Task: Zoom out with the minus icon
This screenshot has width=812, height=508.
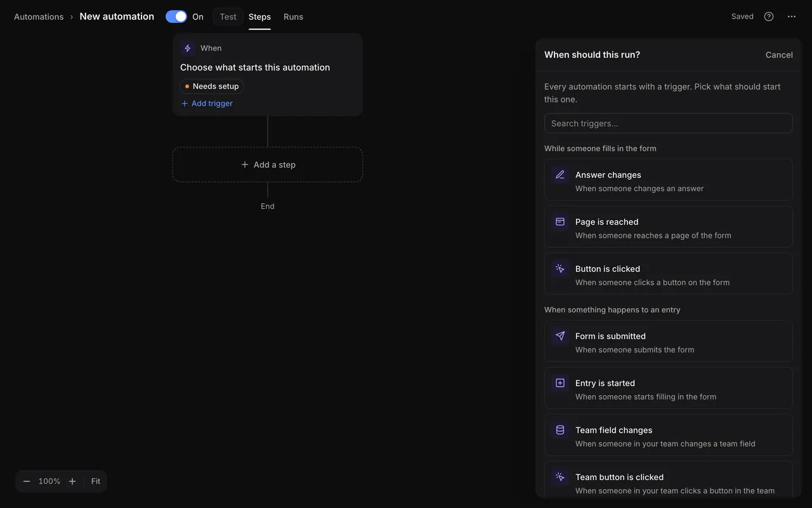Action: tap(27, 481)
